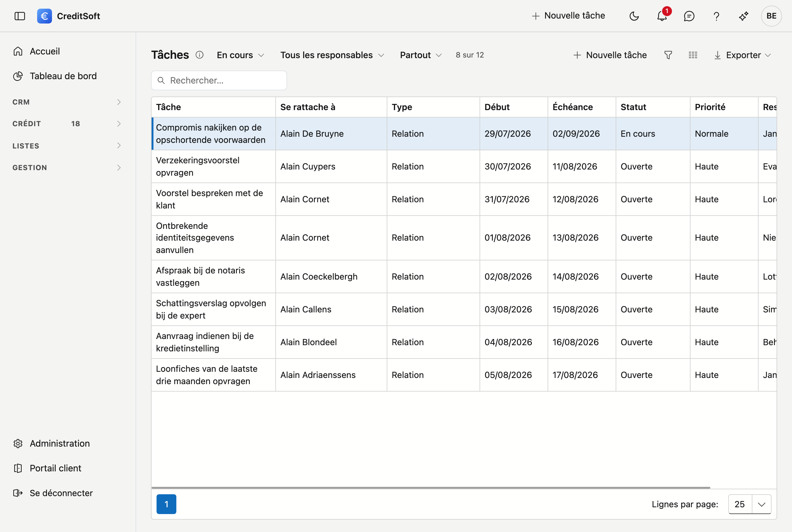Open Tableau de bord
Screen dimensions: 792x532
point(63,76)
